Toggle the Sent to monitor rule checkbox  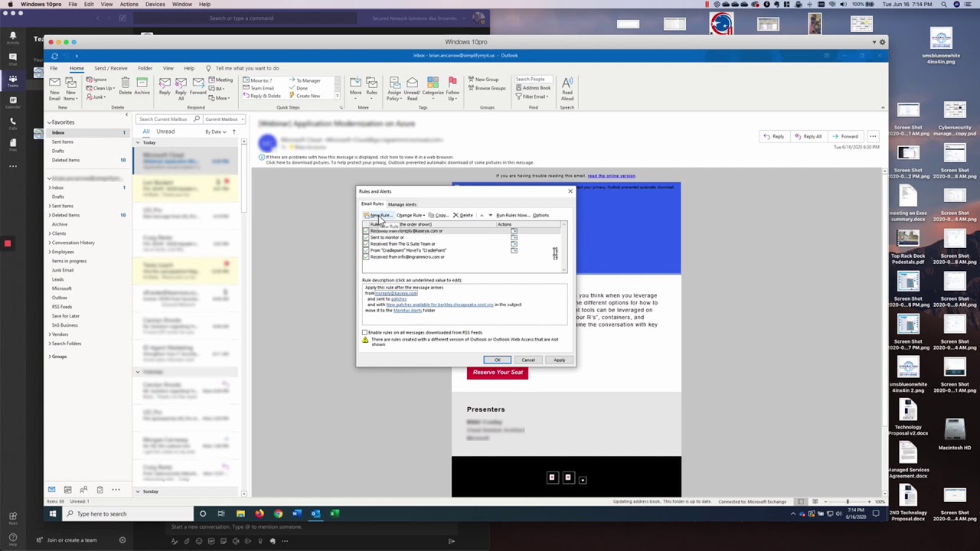[365, 237]
